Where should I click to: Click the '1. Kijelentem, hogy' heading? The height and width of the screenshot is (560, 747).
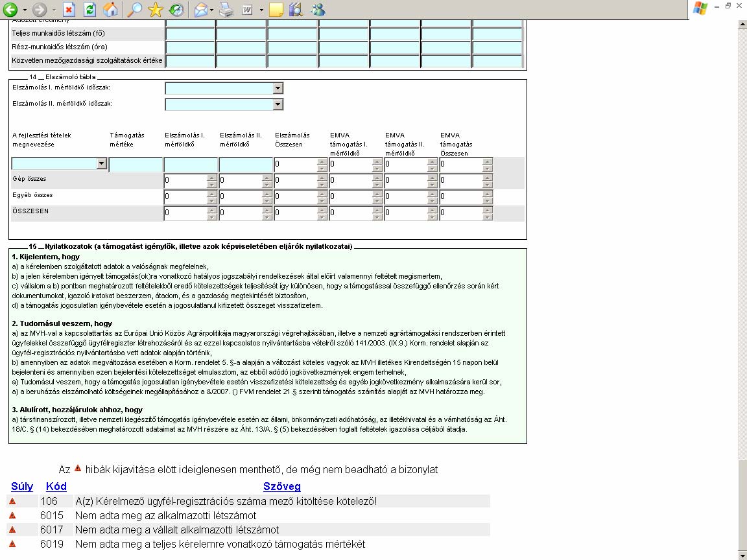tap(46, 257)
